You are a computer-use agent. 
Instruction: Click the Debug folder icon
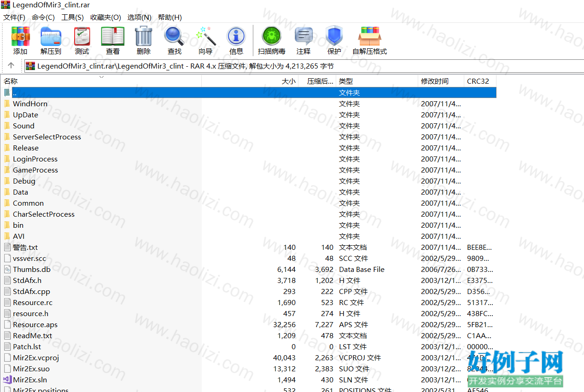click(x=7, y=181)
